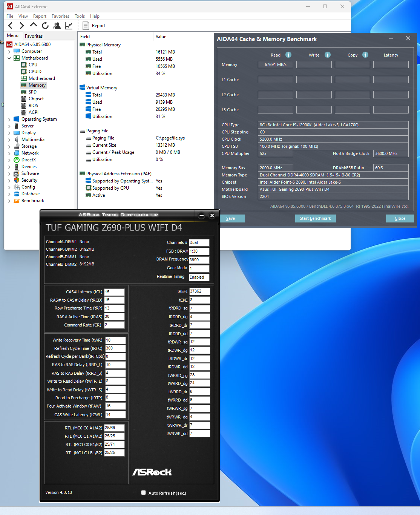Click the Close button in benchmark

(x=400, y=218)
